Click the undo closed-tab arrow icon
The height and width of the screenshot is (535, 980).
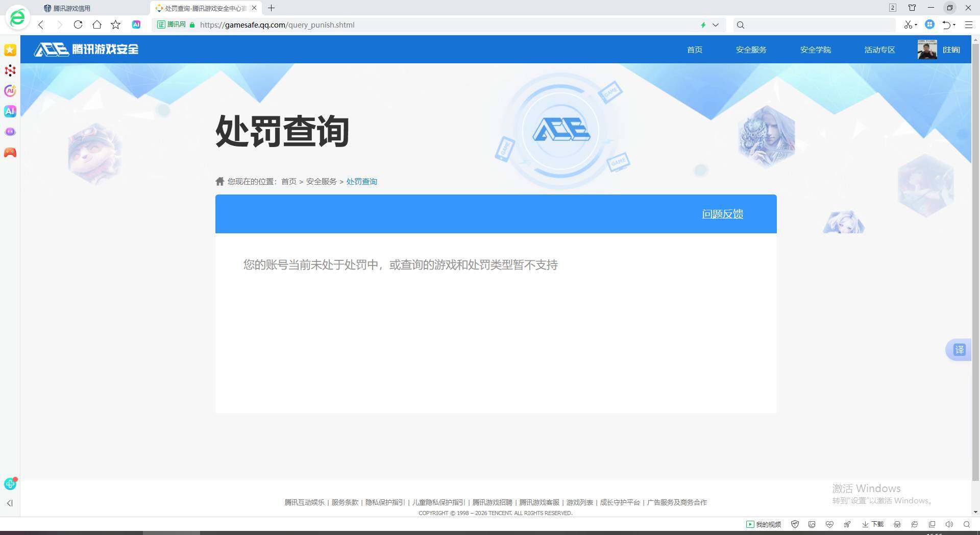pos(947,25)
